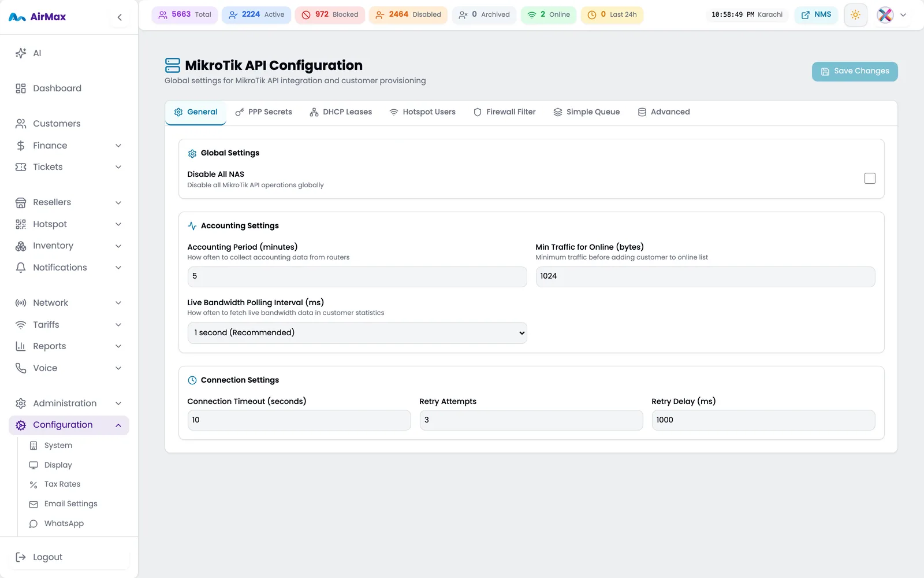Expand the Tickets menu chevron

[118, 167]
